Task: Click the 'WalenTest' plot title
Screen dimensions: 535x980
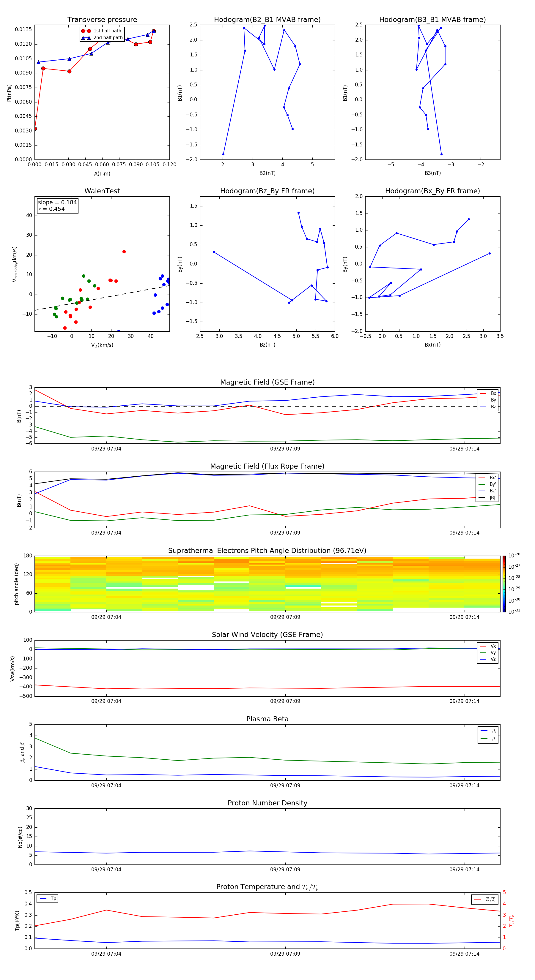Action: 102,191
